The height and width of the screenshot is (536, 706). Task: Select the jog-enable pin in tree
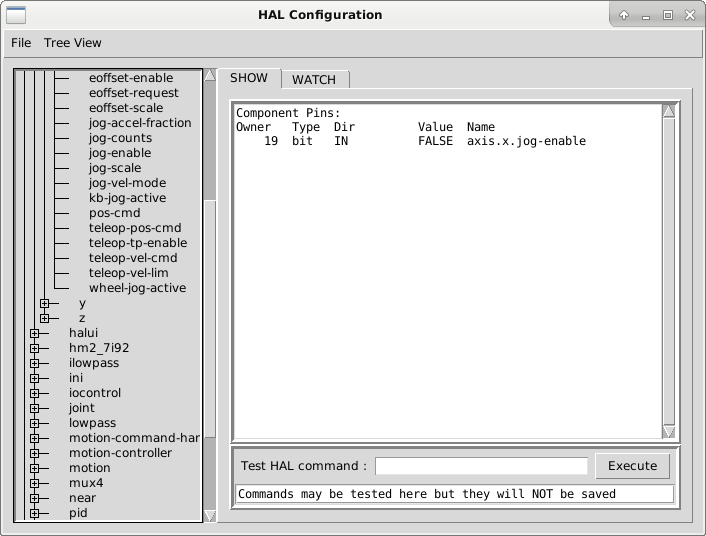point(120,153)
